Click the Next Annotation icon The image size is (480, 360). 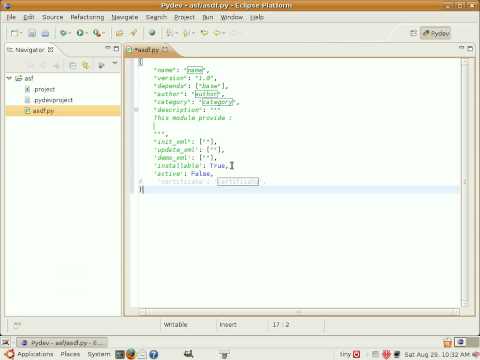[170, 33]
